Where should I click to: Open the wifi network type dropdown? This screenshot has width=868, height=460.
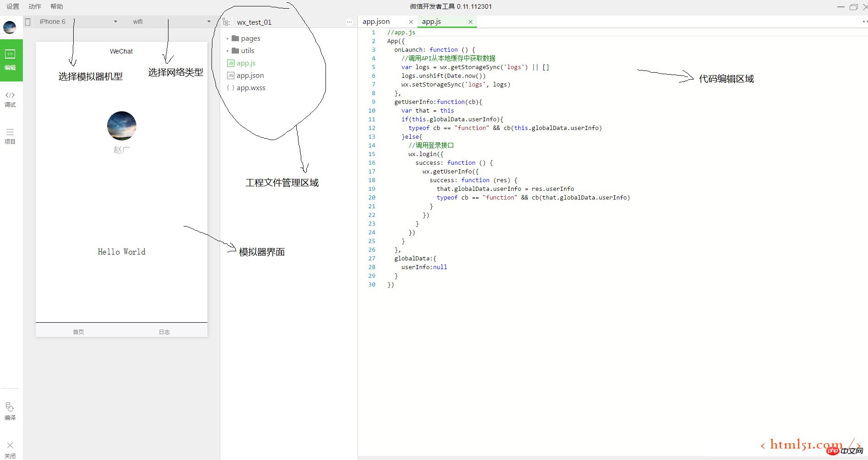[172, 22]
